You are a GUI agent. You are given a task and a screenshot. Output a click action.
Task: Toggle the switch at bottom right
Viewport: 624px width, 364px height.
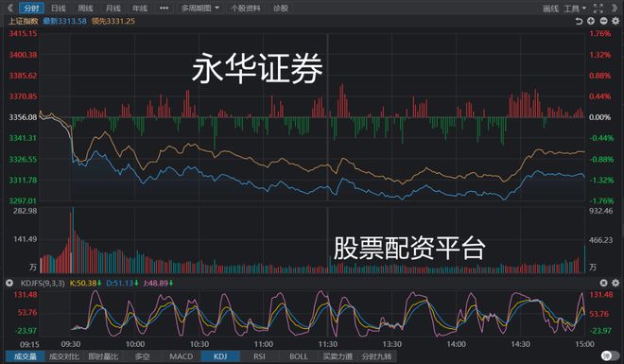point(611,355)
